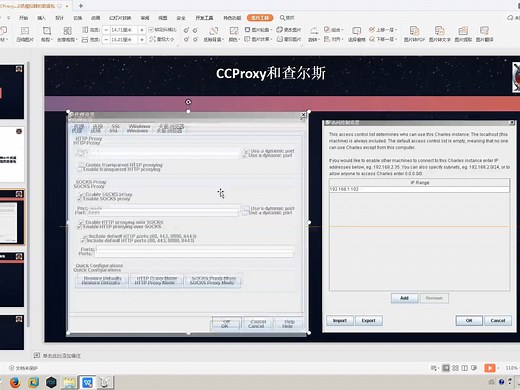Viewport: 520px width, 390px height.
Task: Expand Bring Forward (上移一层) dropdown arrow
Action: [x=396, y=30]
